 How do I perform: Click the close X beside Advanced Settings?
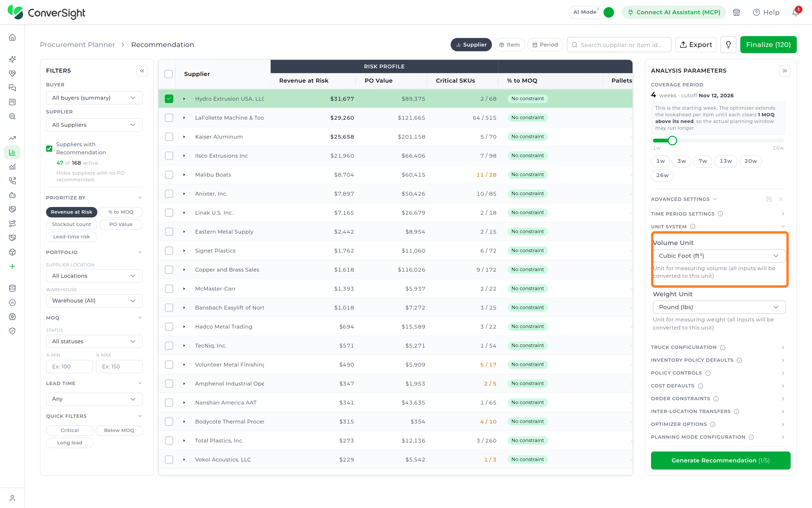[x=781, y=199]
